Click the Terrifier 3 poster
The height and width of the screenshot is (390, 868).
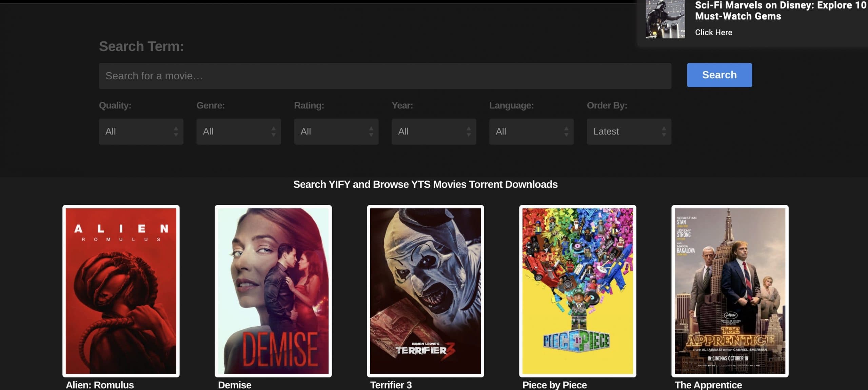(425, 291)
